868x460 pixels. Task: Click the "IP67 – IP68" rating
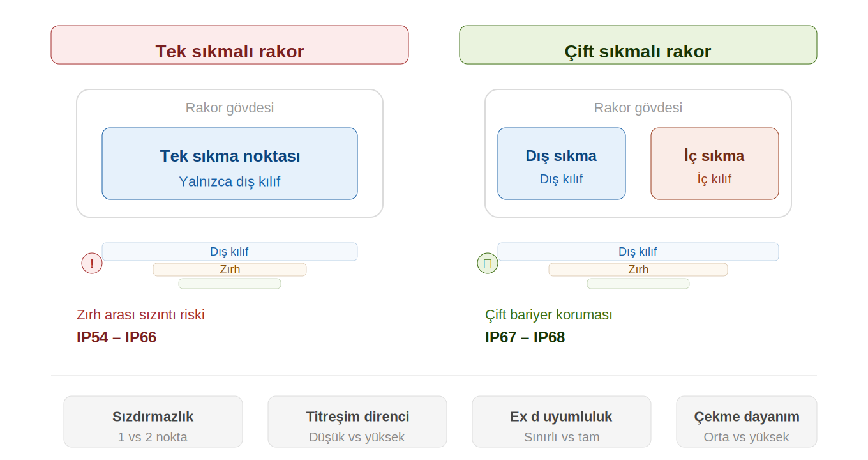(525, 337)
